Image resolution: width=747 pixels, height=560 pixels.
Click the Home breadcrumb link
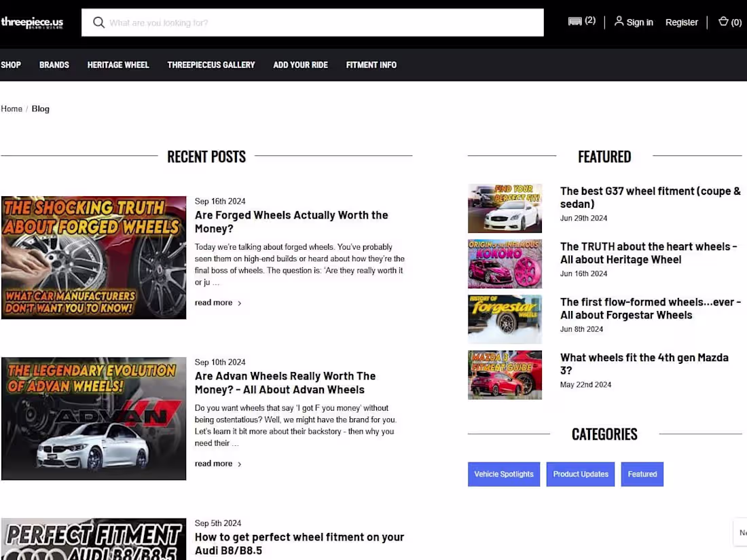(x=12, y=109)
